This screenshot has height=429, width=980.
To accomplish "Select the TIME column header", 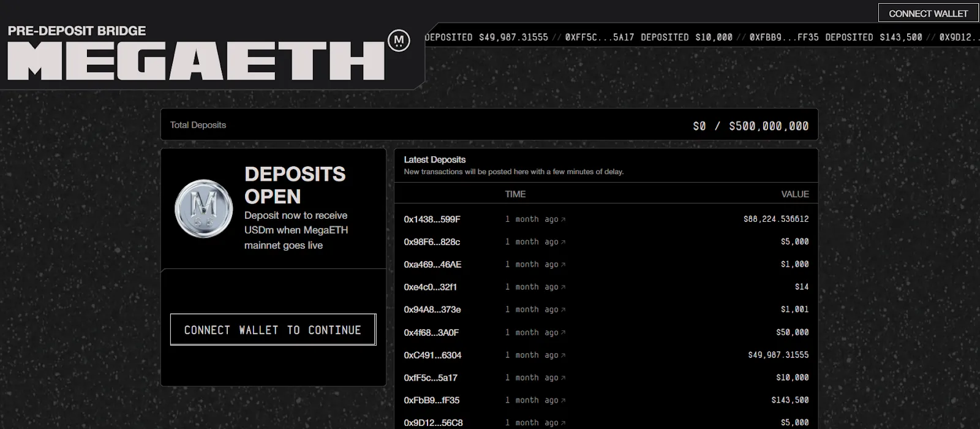I will pyautogui.click(x=515, y=194).
